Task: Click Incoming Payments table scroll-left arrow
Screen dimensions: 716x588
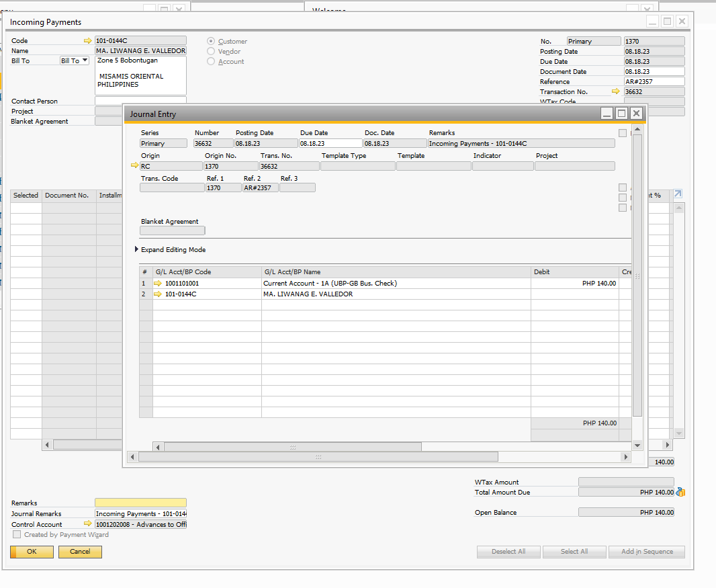Action: click(x=47, y=445)
